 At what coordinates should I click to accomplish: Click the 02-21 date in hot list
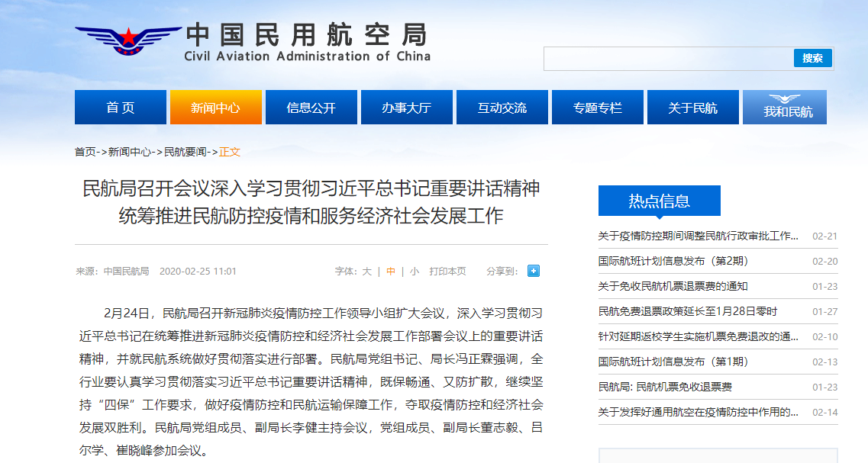(824, 236)
